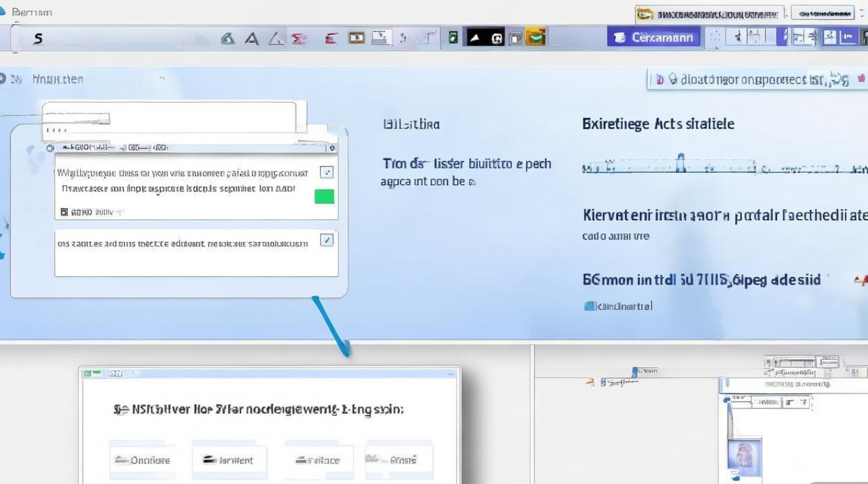
Task: Toggle the checkbox in the lower dialog panel
Action: pyautogui.click(x=327, y=240)
